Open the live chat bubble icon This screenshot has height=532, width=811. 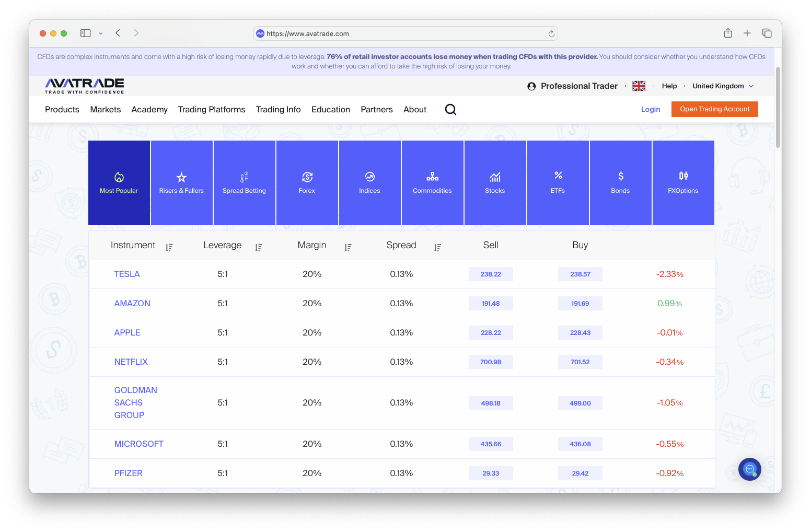[749, 469]
